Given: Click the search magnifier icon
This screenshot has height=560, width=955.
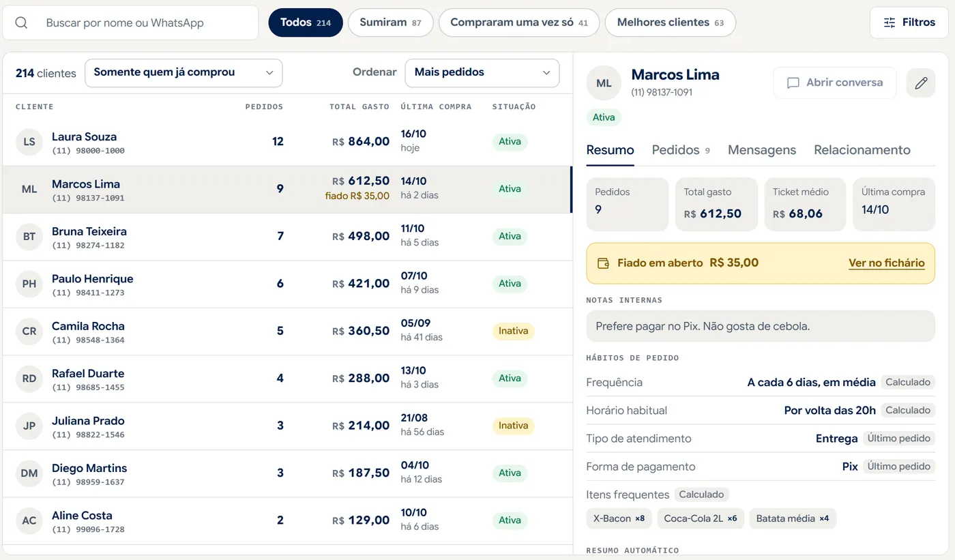Looking at the screenshot, I should 21,23.
